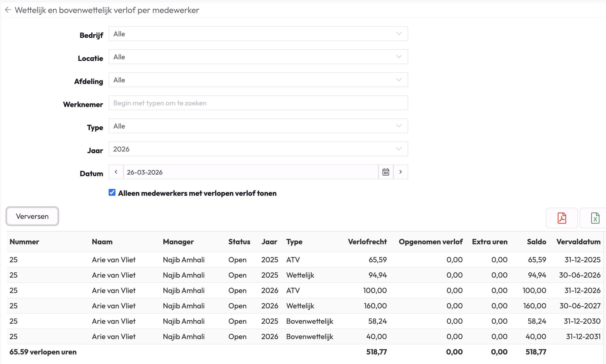Viewport: 606px width, 364px height.
Task: Open the Locatie dropdown
Action: tap(258, 57)
